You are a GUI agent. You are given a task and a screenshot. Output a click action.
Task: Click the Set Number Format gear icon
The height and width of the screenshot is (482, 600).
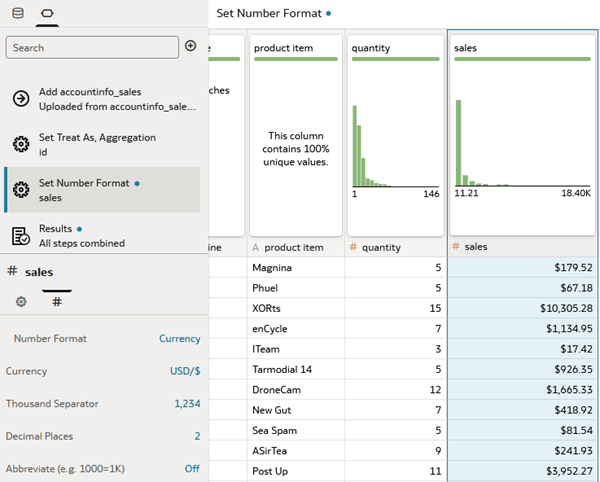(x=20, y=190)
